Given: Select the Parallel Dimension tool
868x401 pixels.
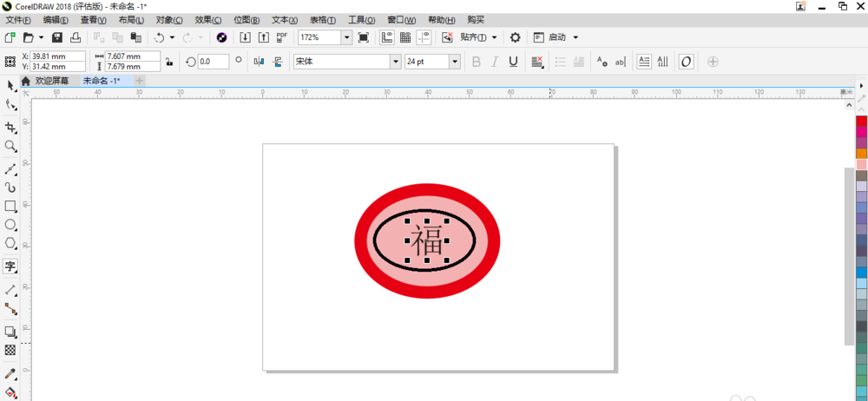Looking at the screenshot, I should coord(10,290).
